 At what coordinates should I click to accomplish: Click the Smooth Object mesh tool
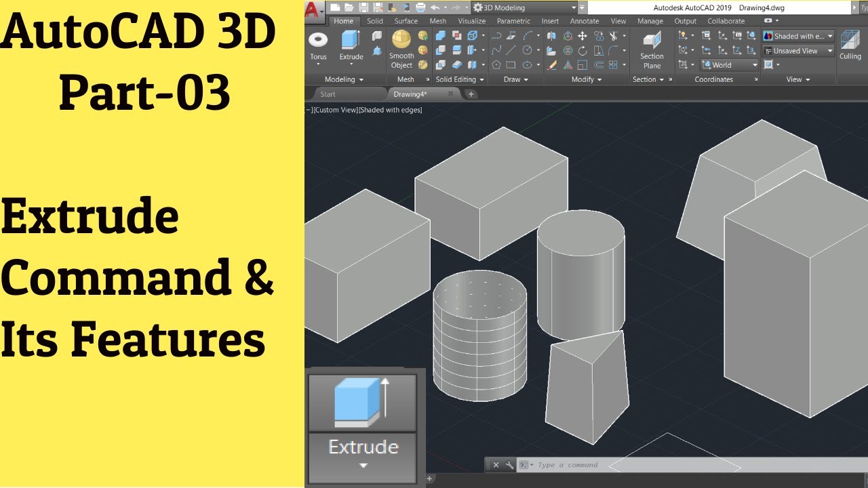401,49
